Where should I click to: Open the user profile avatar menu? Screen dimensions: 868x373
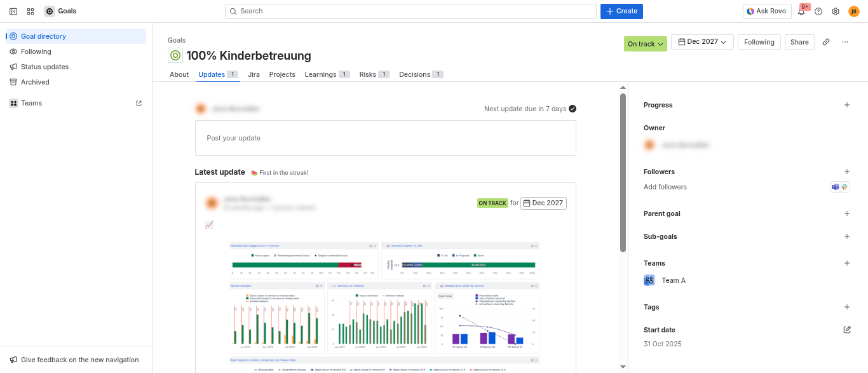coord(854,11)
